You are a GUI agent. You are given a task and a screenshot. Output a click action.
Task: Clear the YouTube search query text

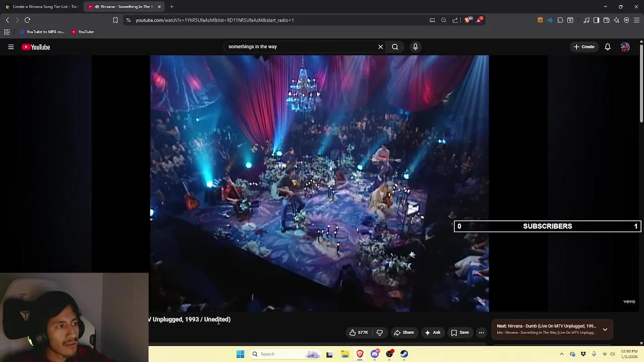click(380, 47)
